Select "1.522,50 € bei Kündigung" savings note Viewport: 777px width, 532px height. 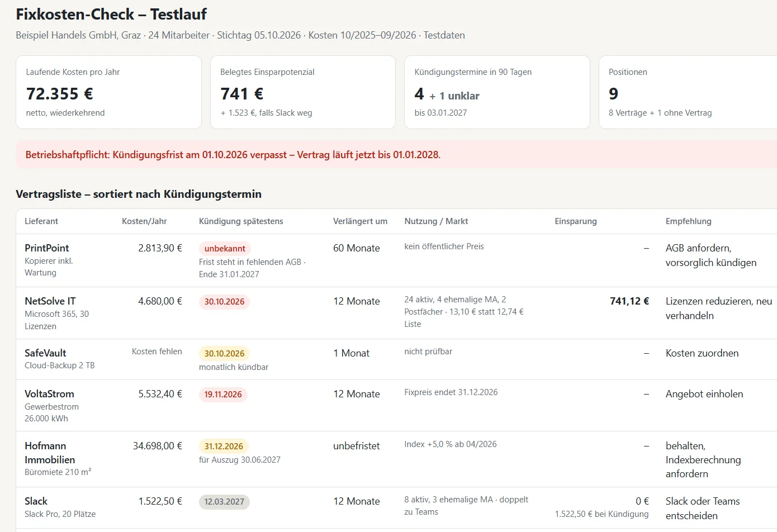coord(602,514)
